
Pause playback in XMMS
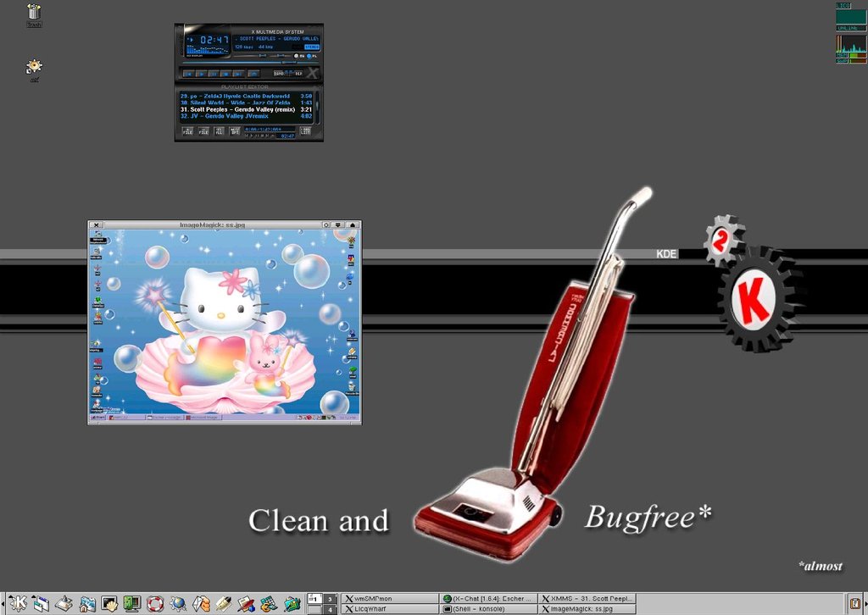214,74
